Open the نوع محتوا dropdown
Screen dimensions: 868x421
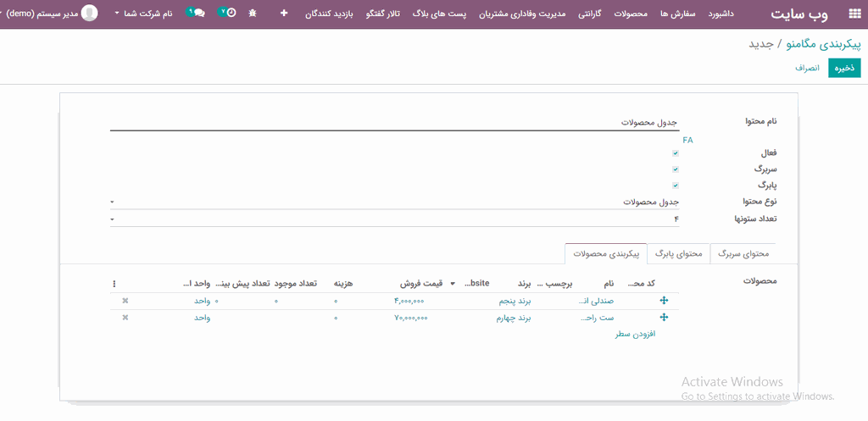[395, 202]
